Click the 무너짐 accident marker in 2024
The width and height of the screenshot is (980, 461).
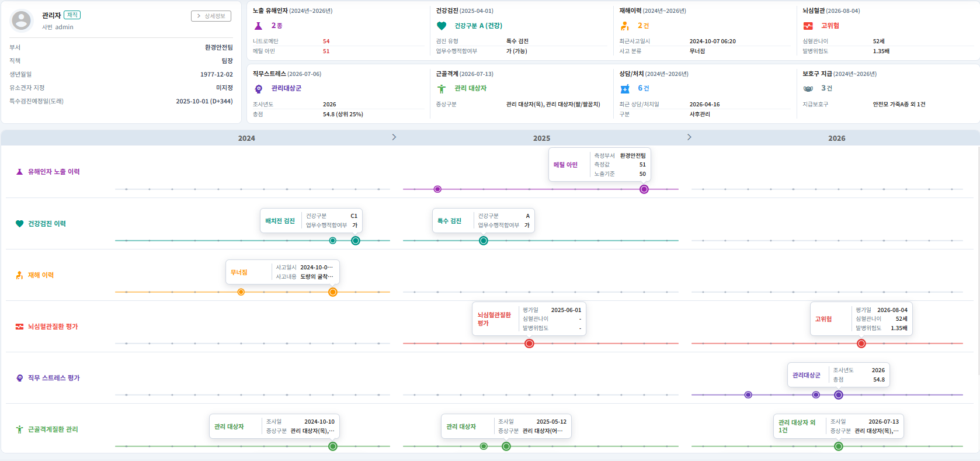tap(333, 292)
